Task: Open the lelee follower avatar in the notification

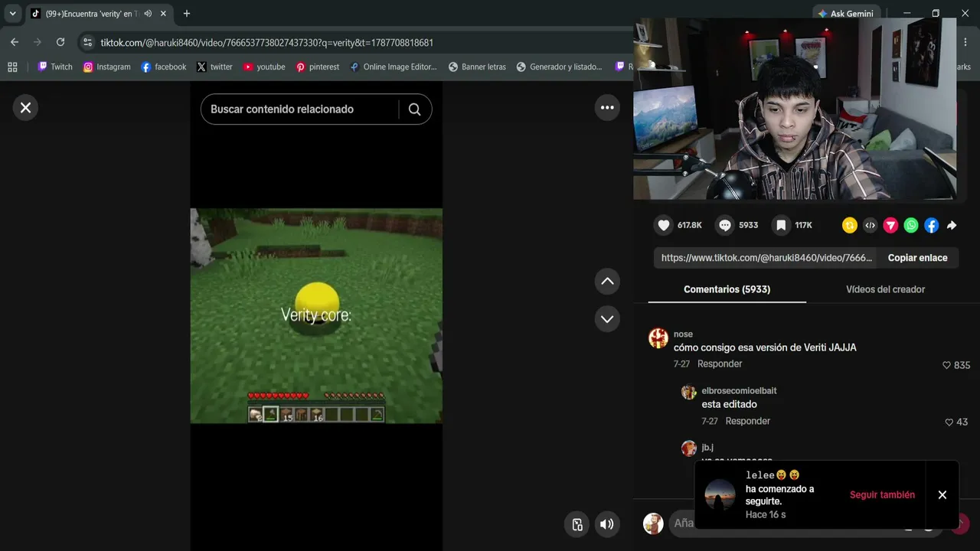Action: coord(720,494)
